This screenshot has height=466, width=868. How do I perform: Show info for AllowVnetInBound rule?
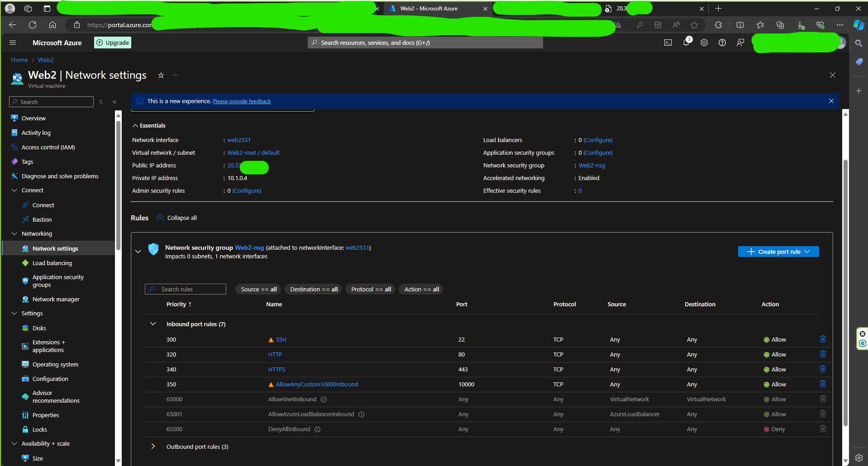324,399
